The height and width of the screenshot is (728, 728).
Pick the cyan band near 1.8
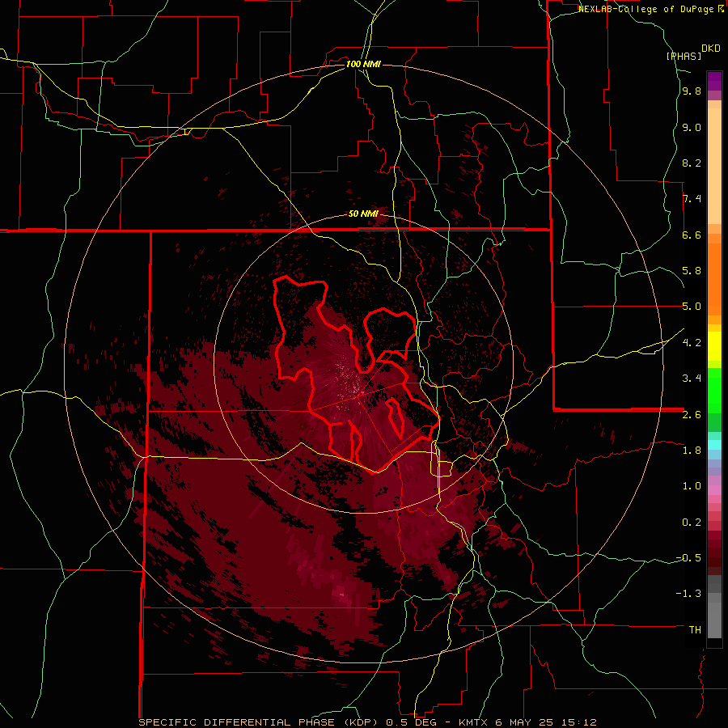tap(714, 445)
